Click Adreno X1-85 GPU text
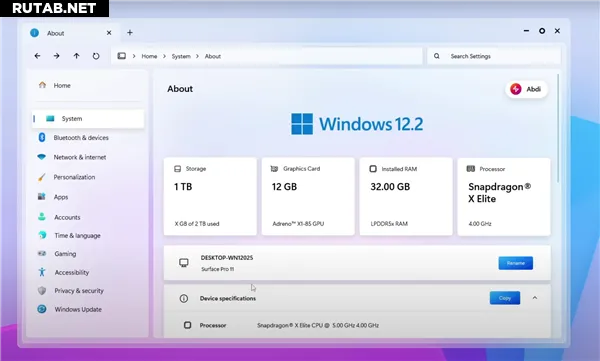Image resolution: width=600 pixels, height=361 pixels. (x=298, y=224)
